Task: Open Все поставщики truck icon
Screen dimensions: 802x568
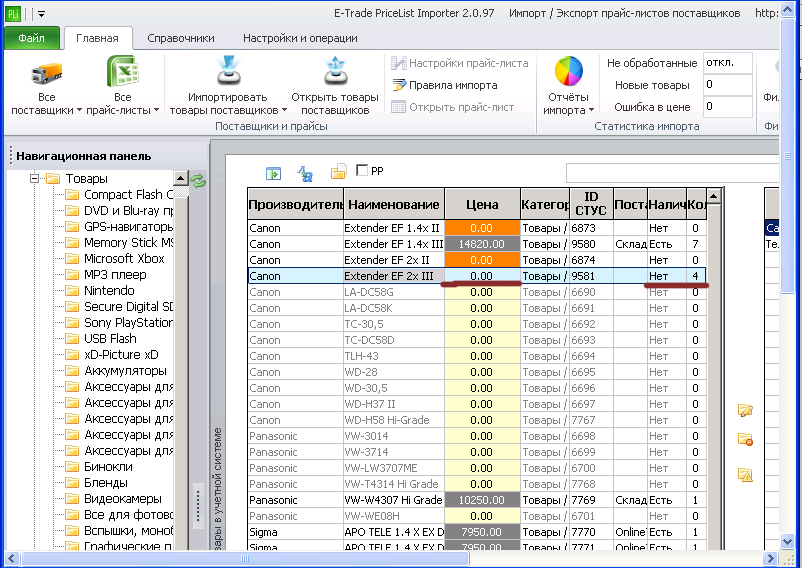Action: click(47, 73)
